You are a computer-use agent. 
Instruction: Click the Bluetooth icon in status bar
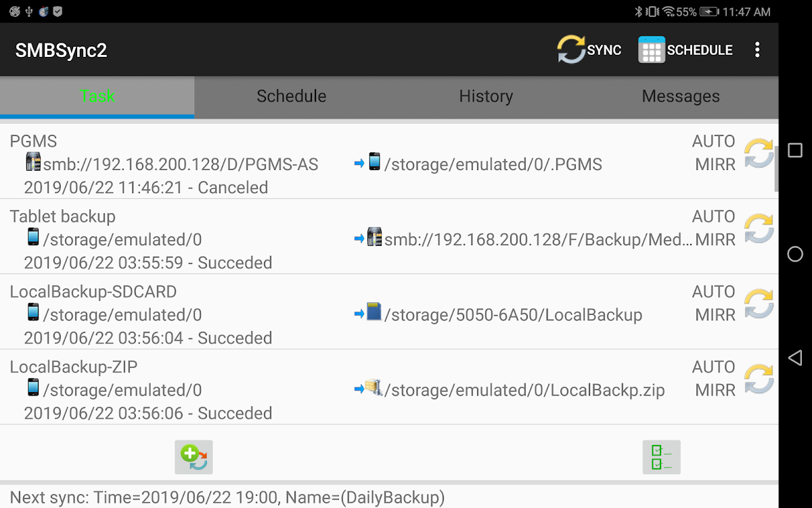pos(637,12)
